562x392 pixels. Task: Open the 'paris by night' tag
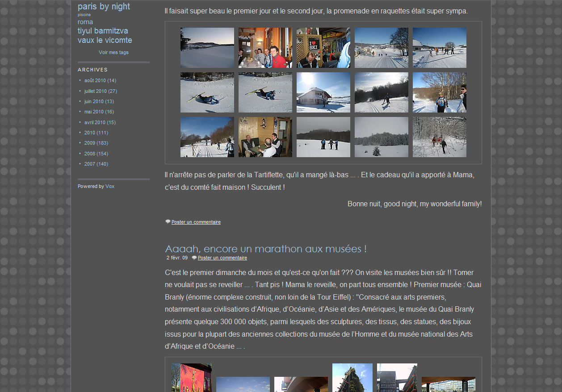(104, 6)
